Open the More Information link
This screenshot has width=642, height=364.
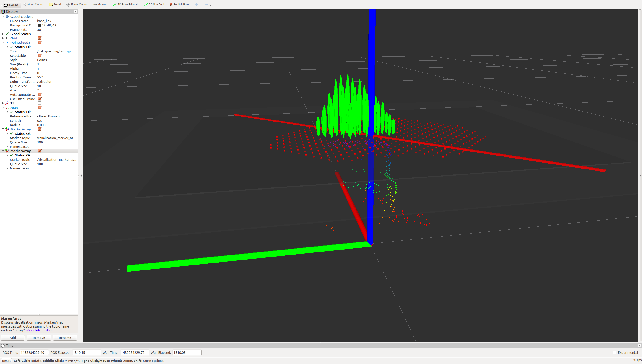point(40,330)
